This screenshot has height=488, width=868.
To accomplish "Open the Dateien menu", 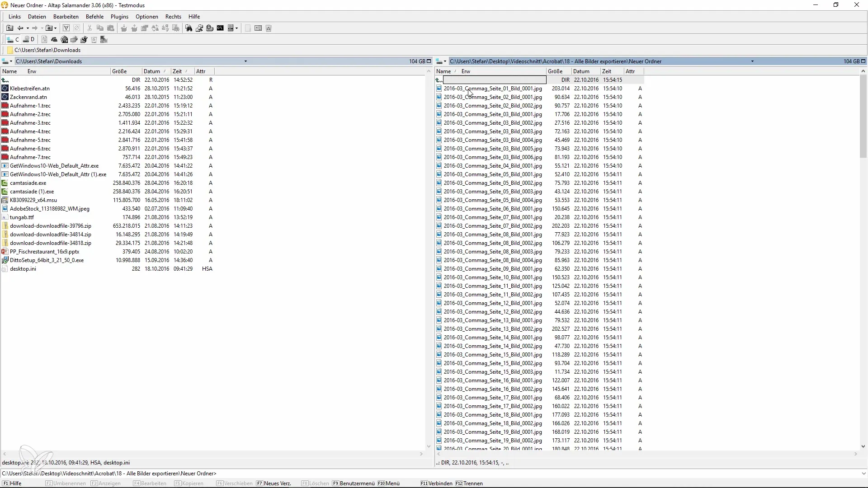I will click(x=37, y=17).
